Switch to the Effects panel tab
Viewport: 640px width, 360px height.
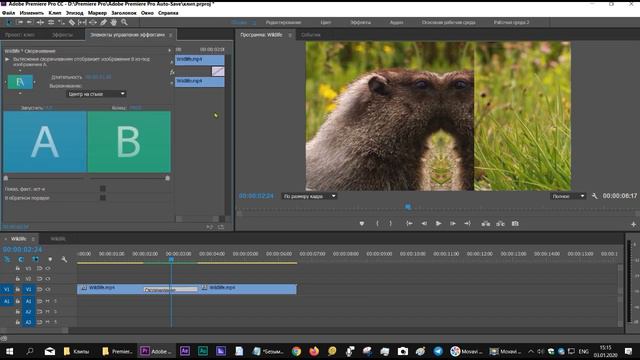pos(62,35)
